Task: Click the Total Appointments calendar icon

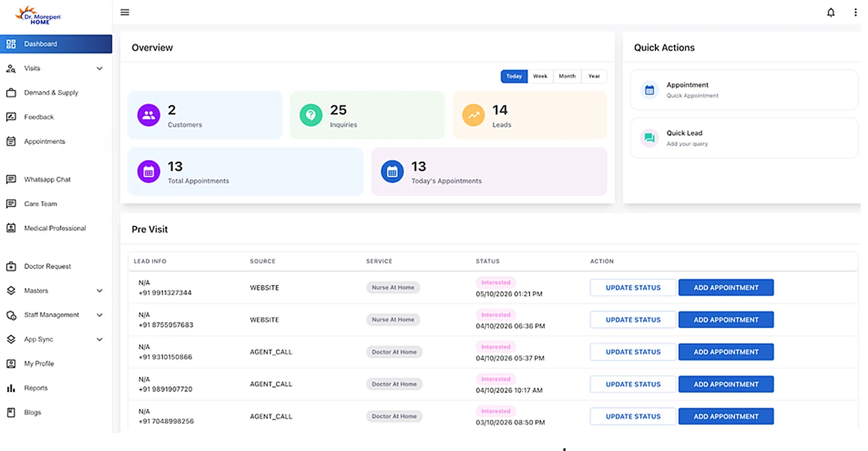Action: 148,172
